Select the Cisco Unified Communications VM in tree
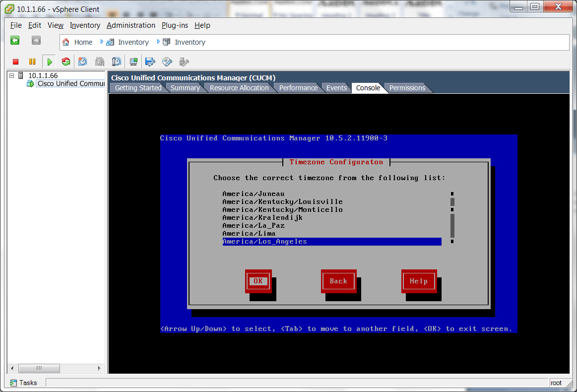The width and height of the screenshot is (577, 392). click(71, 83)
